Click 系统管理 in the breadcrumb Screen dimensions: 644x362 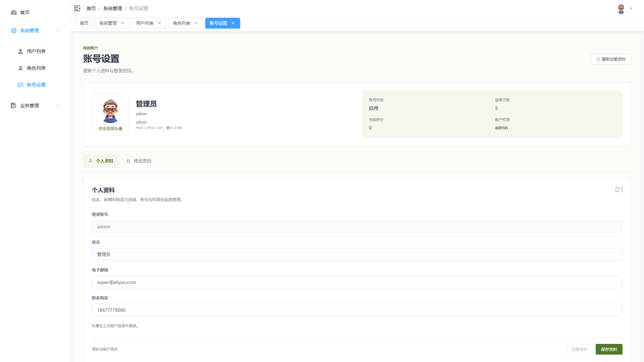click(113, 8)
